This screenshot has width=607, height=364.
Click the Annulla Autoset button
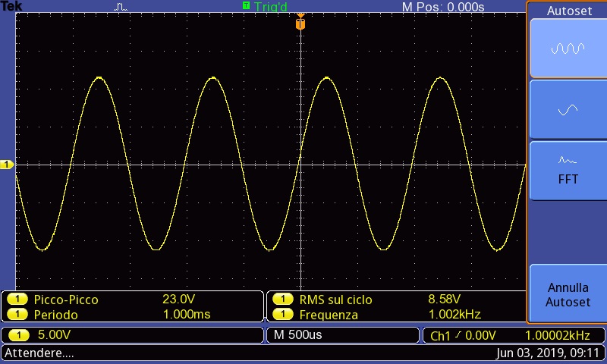568,294
